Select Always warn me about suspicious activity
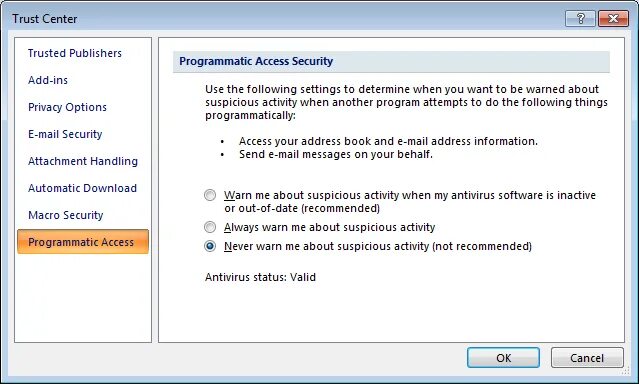The width and height of the screenshot is (639, 384). pos(210,227)
